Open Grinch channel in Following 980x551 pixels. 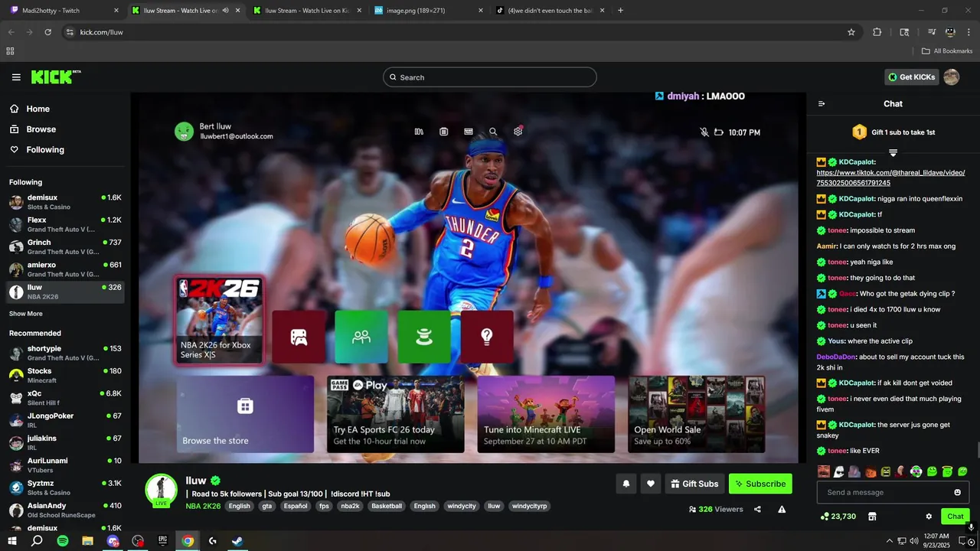point(65,246)
